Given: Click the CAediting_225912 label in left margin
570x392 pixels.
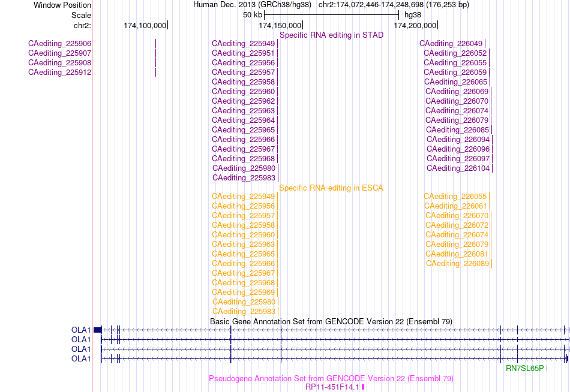Looking at the screenshot, I should (x=59, y=73).
